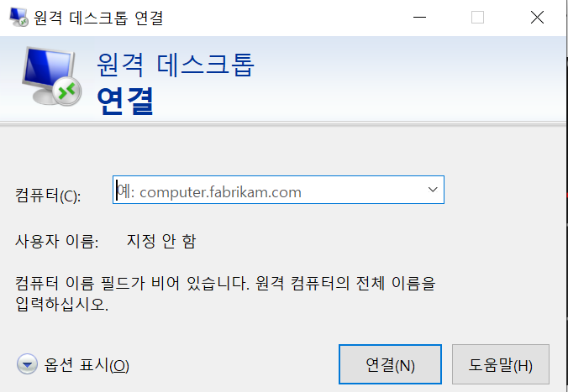Click the 연결(N) button
Screen dimensions: 568x392
pyautogui.click(x=390, y=364)
